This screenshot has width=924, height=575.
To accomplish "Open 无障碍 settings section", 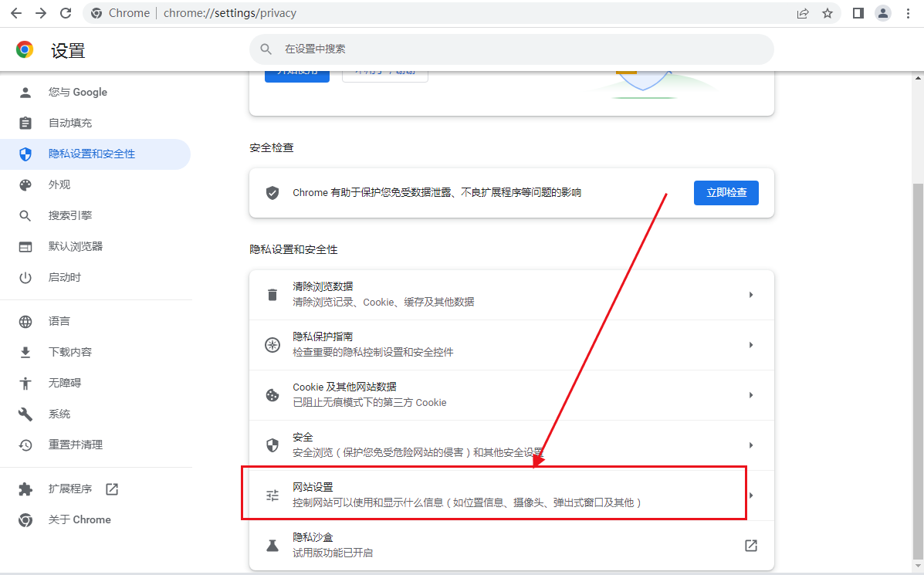I will 96,383.
